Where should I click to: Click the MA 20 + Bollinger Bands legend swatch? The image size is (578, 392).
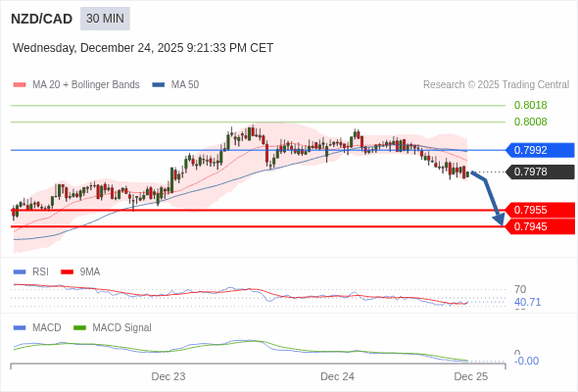(x=20, y=85)
